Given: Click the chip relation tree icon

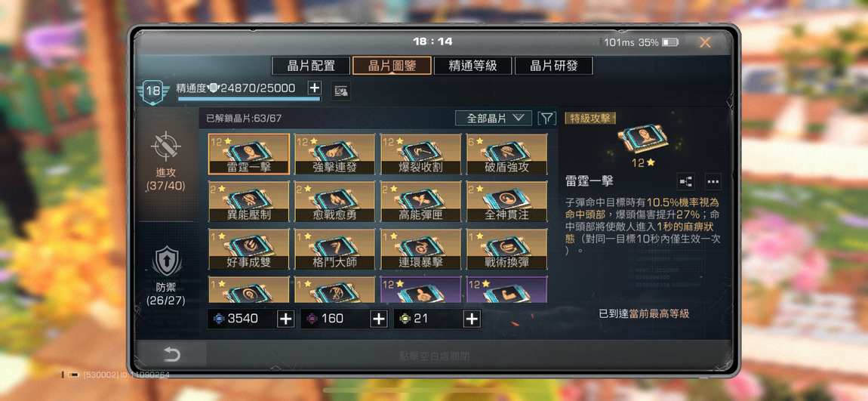Looking at the screenshot, I should point(686,181).
